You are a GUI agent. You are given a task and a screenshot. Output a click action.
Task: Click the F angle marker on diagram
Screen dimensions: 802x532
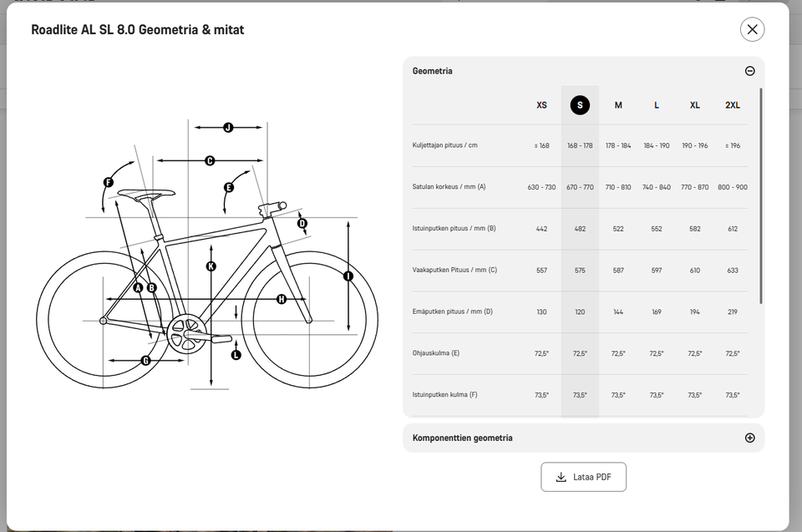(x=109, y=182)
